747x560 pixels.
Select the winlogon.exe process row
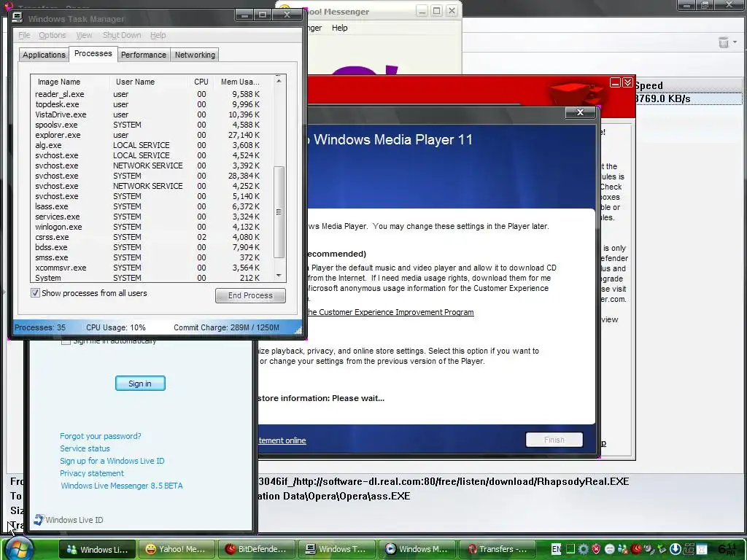point(152,227)
